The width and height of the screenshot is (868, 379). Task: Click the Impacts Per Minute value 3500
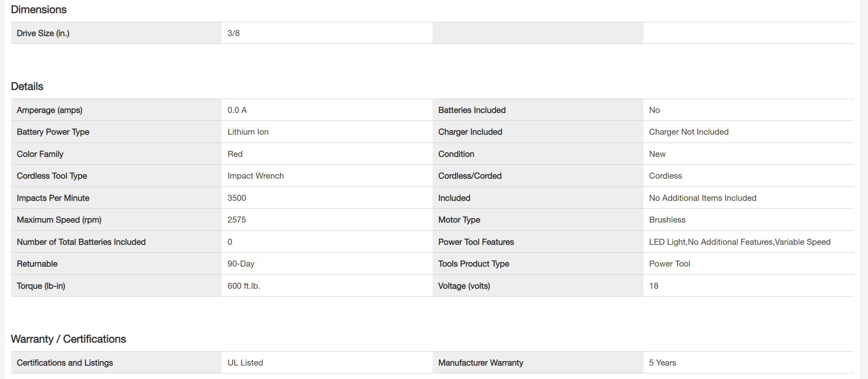237,198
